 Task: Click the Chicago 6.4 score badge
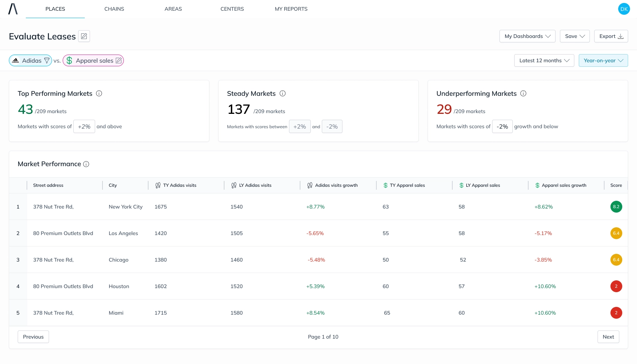[x=616, y=260]
